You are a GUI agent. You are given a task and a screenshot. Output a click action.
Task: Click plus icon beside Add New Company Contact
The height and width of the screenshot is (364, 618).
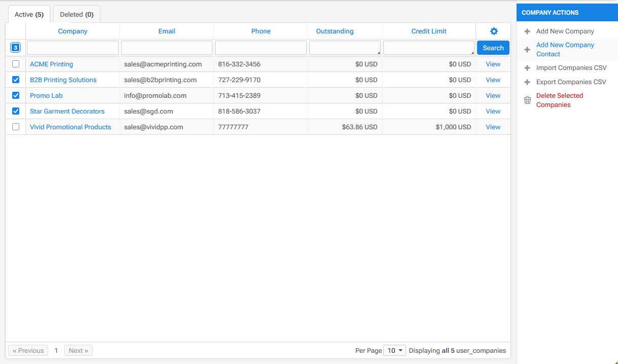[x=527, y=50]
